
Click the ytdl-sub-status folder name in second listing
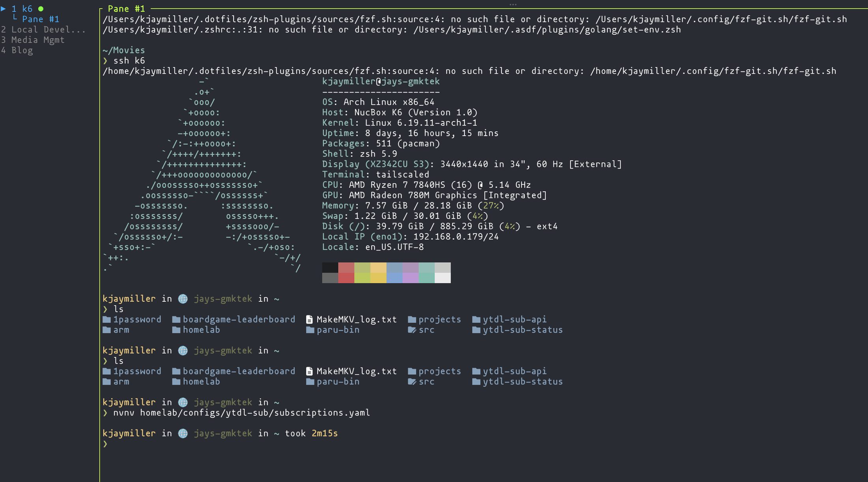point(522,382)
